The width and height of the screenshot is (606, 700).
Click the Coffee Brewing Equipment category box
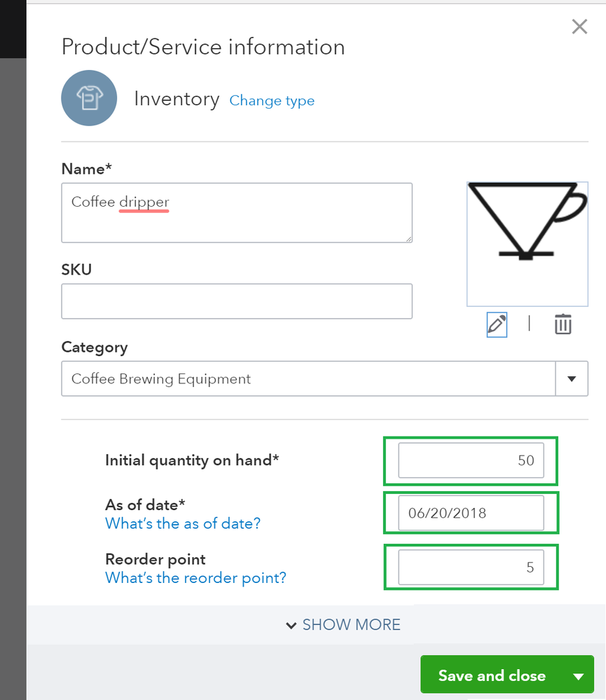coord(308,379)
